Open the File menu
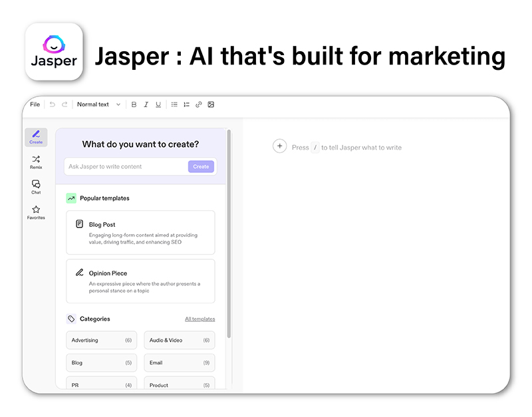Screen dimensions: 532x417 coord(35,104)
